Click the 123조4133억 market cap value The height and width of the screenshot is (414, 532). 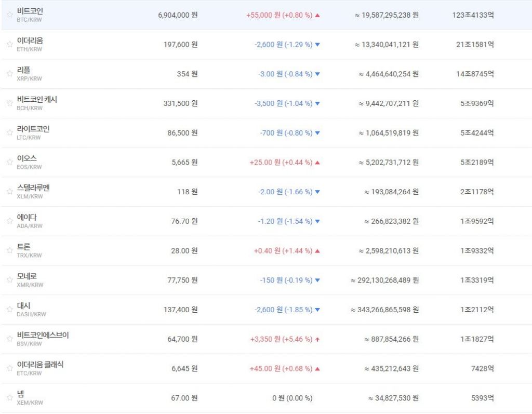(473, 15)
